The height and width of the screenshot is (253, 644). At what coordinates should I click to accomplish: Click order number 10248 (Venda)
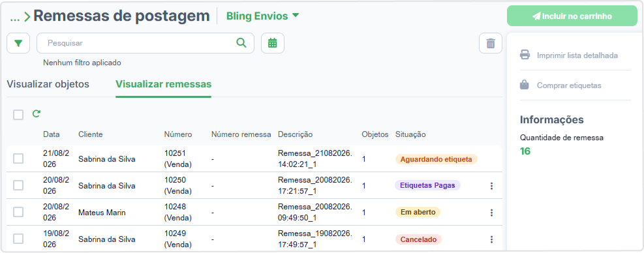tap(178, 213)
